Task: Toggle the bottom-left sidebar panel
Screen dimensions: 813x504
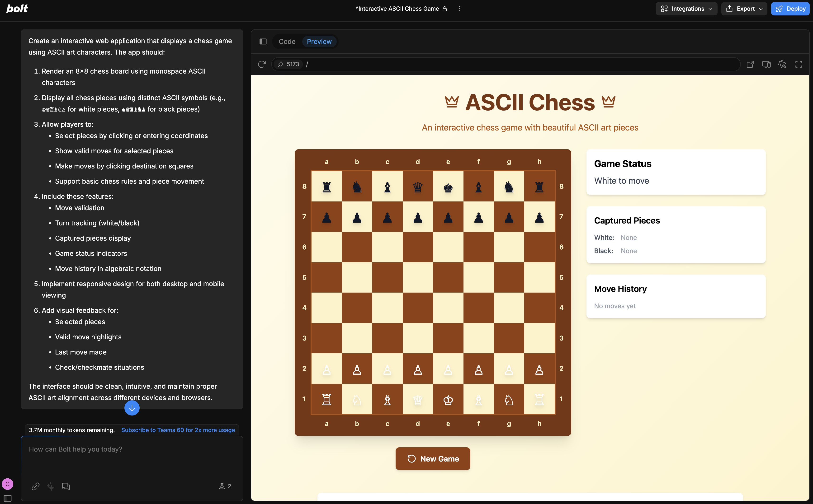Action: click(x=8, y=498)
